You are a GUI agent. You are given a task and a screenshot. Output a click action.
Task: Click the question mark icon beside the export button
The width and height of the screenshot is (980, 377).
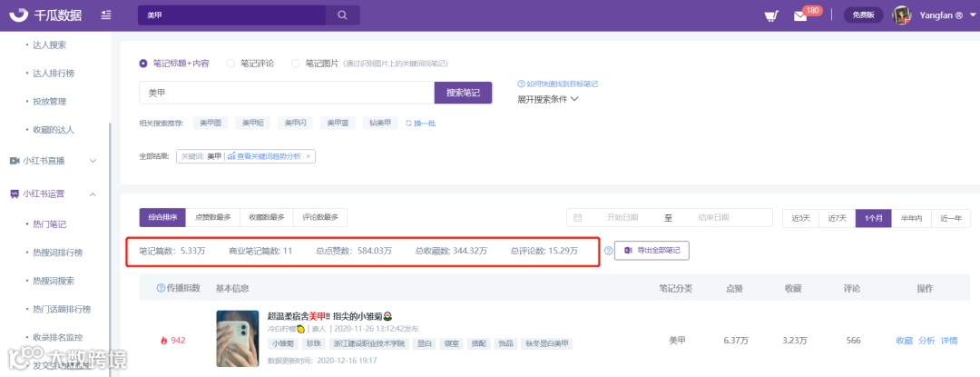608,251
